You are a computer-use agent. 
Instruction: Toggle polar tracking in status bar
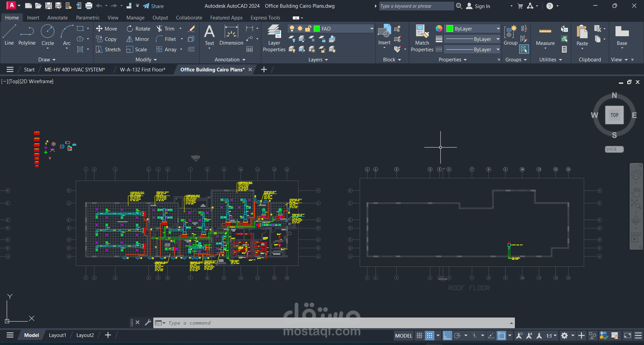(x=457, y=336)
